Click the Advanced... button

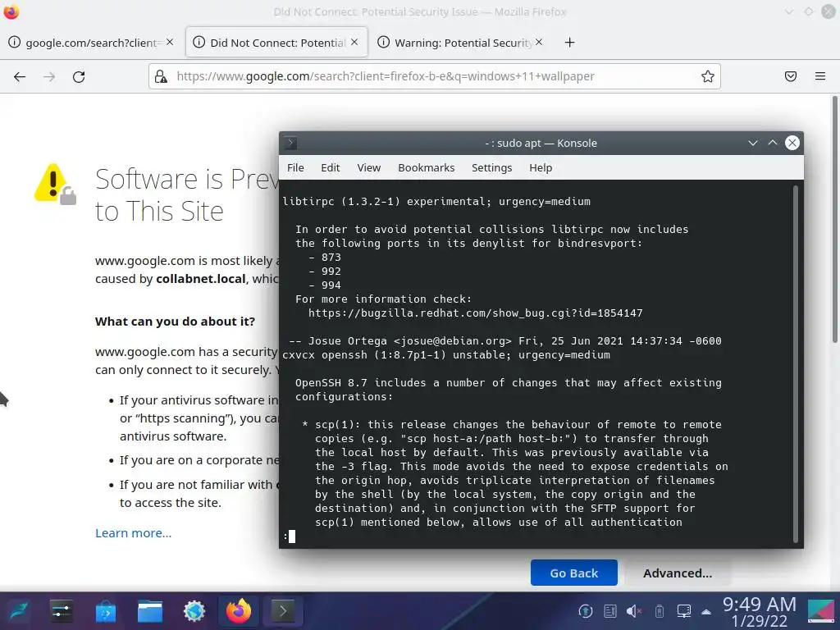(x=677, y=573)
